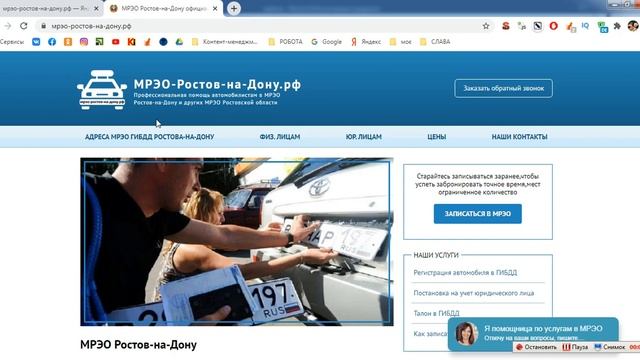Viewport: 640px width, 360px height.
Task: Click the forward navigation arrow
Action: 7,26
